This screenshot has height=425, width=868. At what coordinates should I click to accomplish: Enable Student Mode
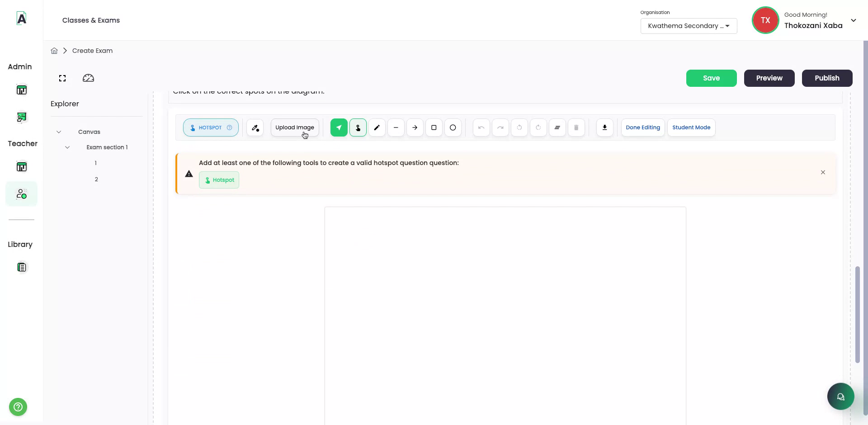(691, 127)
